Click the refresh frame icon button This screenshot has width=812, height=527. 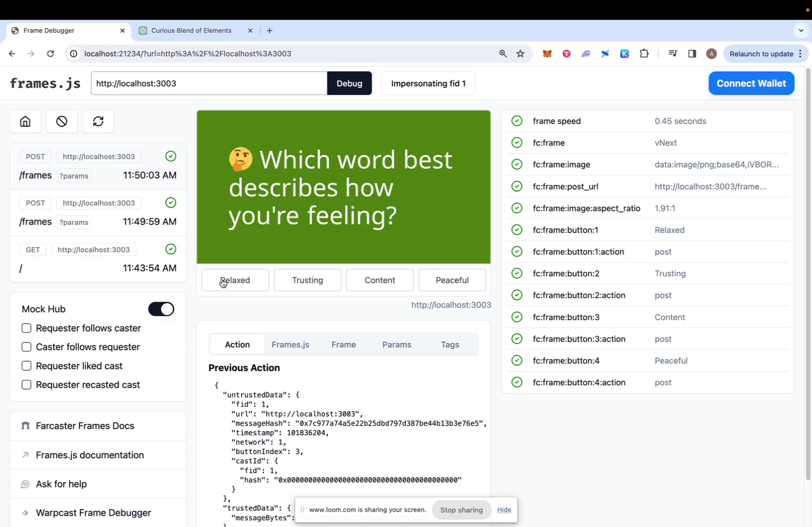pyautogui.click(x=98, y=121)
